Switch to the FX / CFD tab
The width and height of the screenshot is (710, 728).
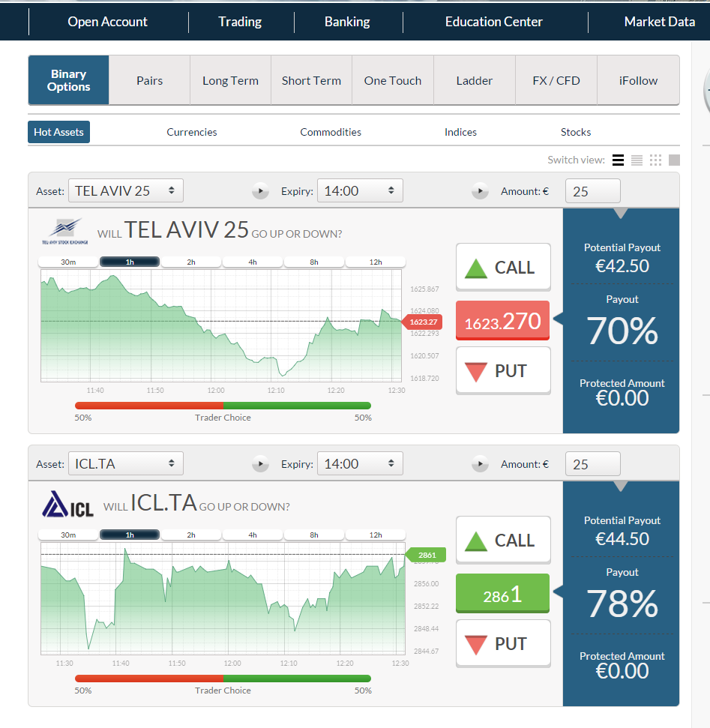pos(556,80)
